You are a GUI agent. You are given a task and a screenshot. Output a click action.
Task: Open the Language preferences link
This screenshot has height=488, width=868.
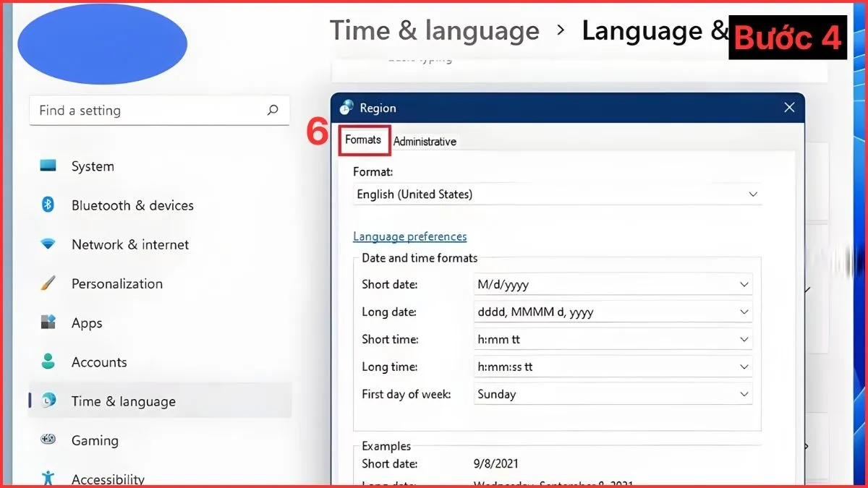410,236
